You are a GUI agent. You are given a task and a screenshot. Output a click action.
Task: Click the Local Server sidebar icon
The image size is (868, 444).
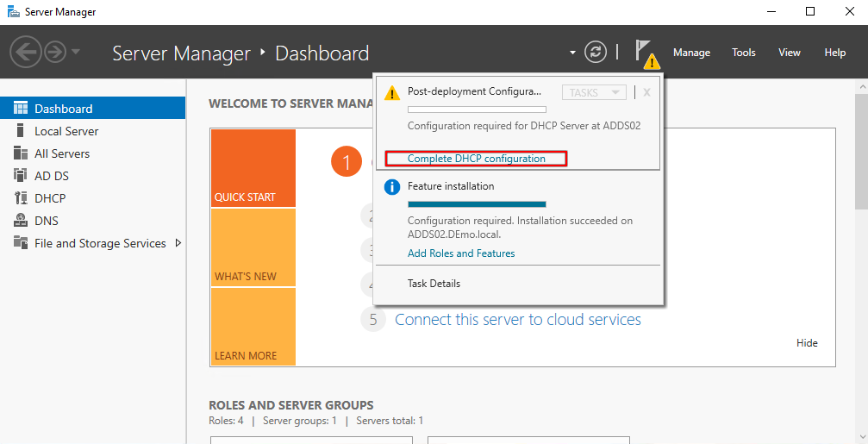(x=21, y=131)
